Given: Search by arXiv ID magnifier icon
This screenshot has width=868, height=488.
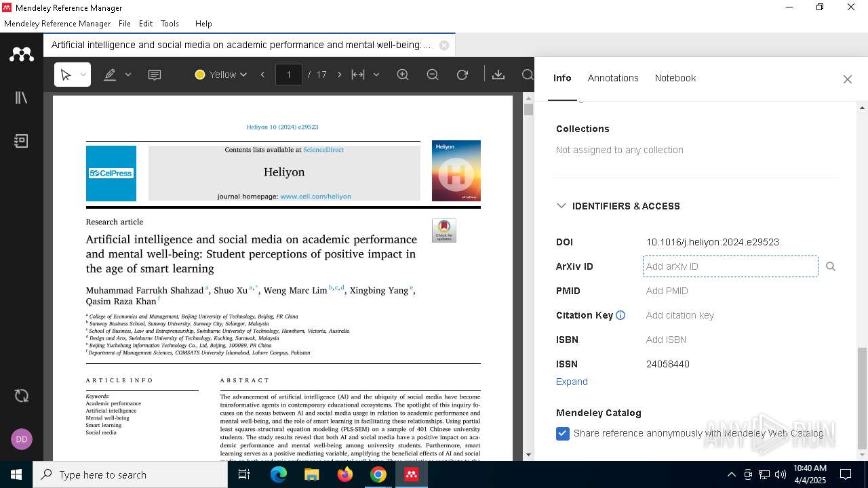Looking at the screenshot, I should click(x=831, y=266).
